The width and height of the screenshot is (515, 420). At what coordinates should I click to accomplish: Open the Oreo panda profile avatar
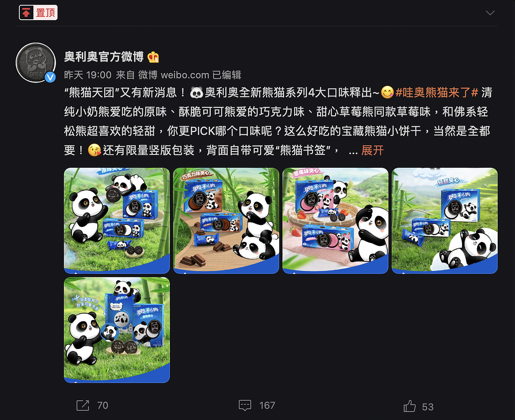[x=36, y=63]
